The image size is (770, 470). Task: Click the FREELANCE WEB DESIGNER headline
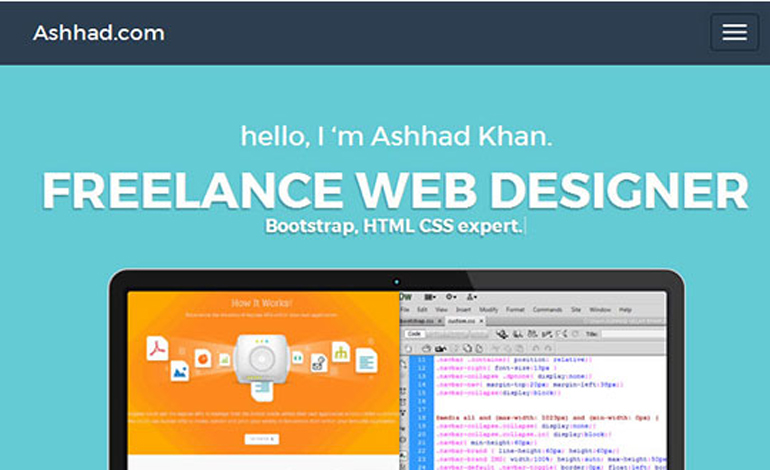(x=395, y=191)
